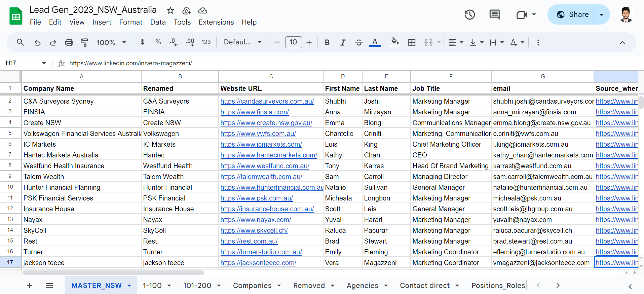Star this spreadsheet document
The image size is (644, 294).
click(171, 10)
